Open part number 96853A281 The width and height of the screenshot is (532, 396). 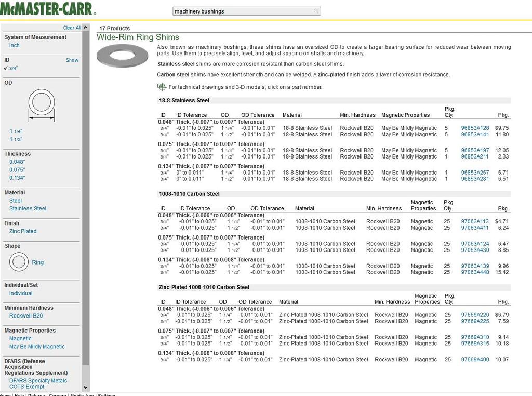coord(475,179)
